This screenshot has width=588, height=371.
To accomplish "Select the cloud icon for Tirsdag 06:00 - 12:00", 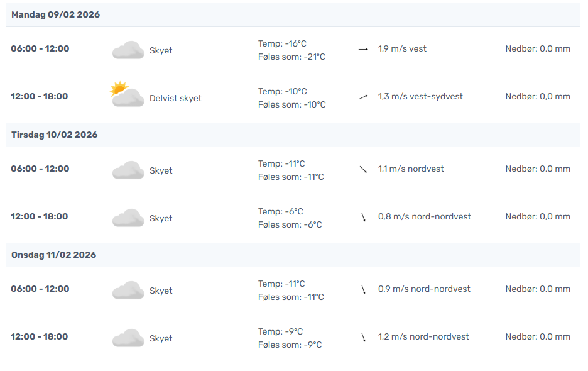I will coord(128,170).
